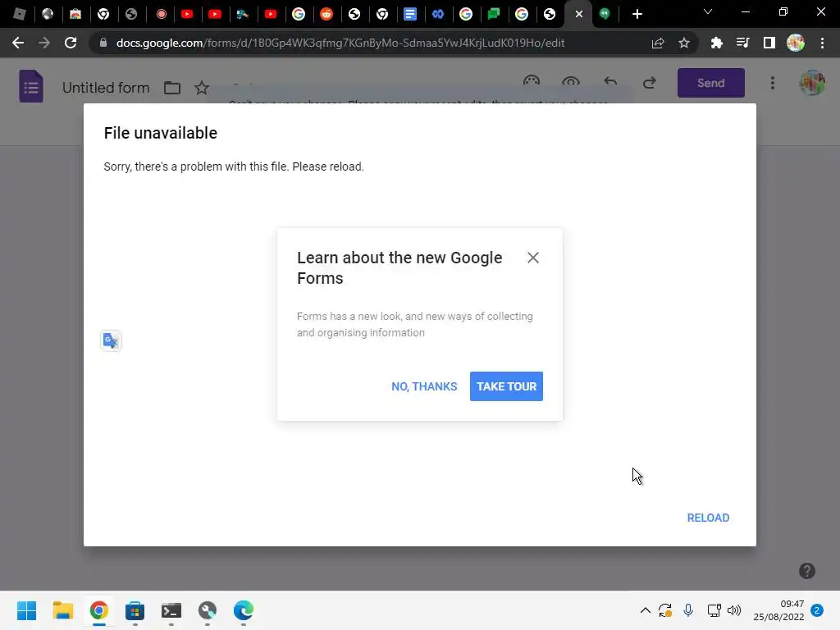840x630 pixels.
Task: Open the notification badge showing 2
Action: click(x=817, y=610)
